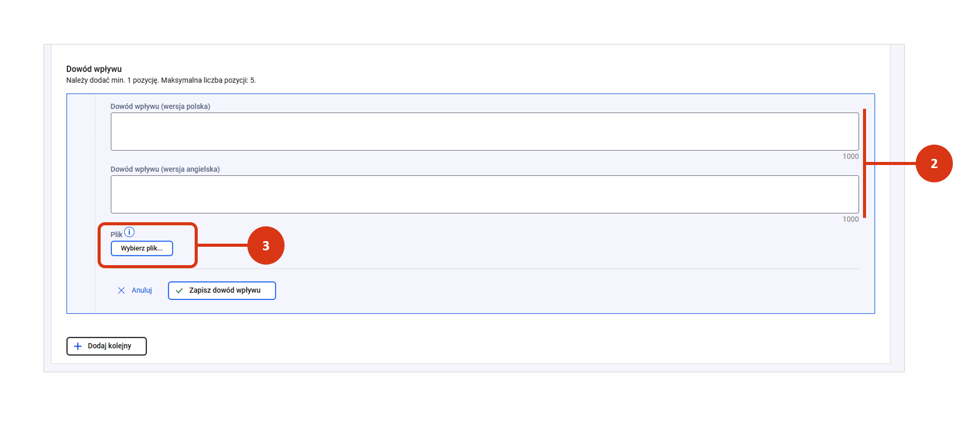Click the 'Dowód wpływu (wersja polska)' label
Image resolution: width=980 pixels, height=423 pixels.
[x=160, y=106]
